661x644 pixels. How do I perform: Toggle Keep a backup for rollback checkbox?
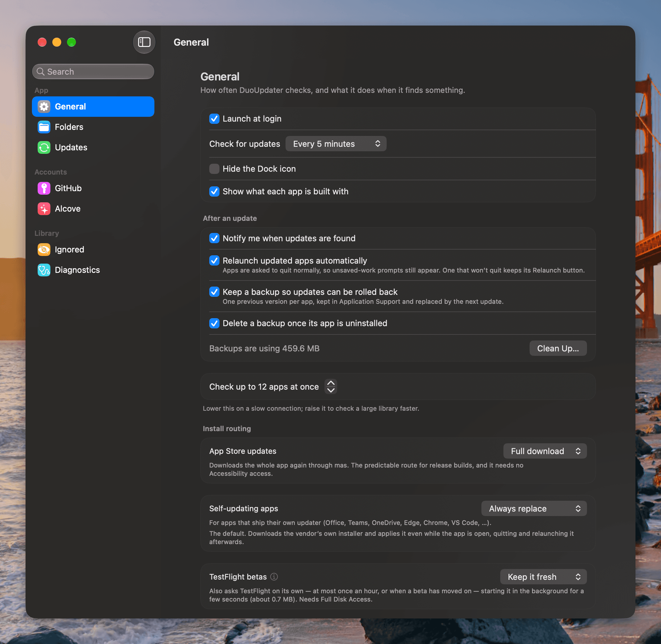(214, 292)
